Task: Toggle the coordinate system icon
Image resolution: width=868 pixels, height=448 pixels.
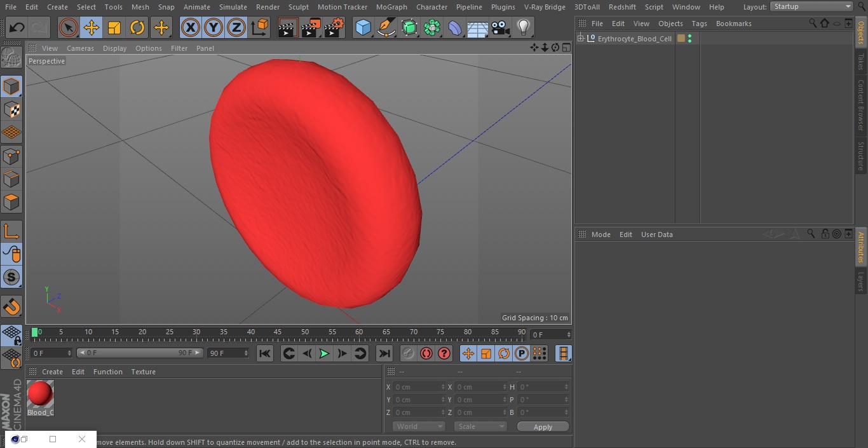Action: (x=260, y=28)
